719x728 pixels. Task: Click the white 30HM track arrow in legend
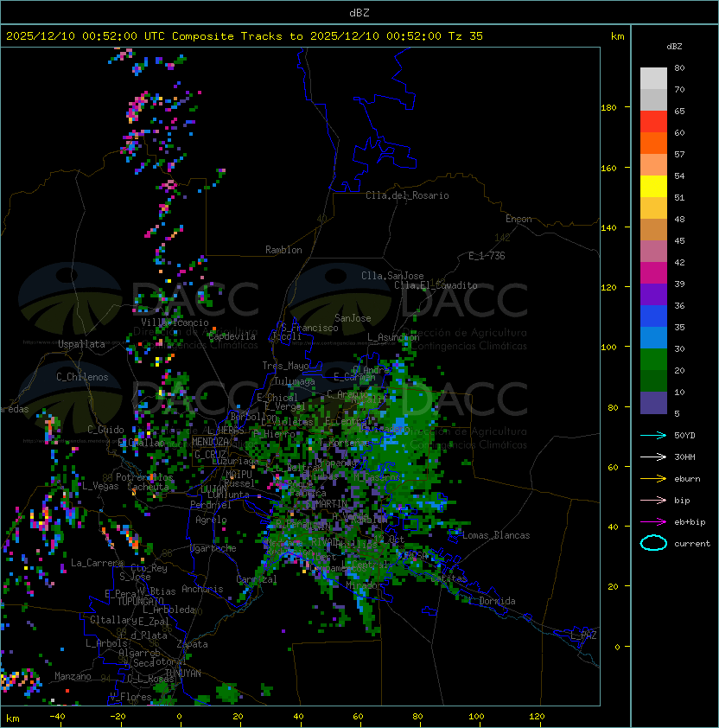click(x=653, y=457)
